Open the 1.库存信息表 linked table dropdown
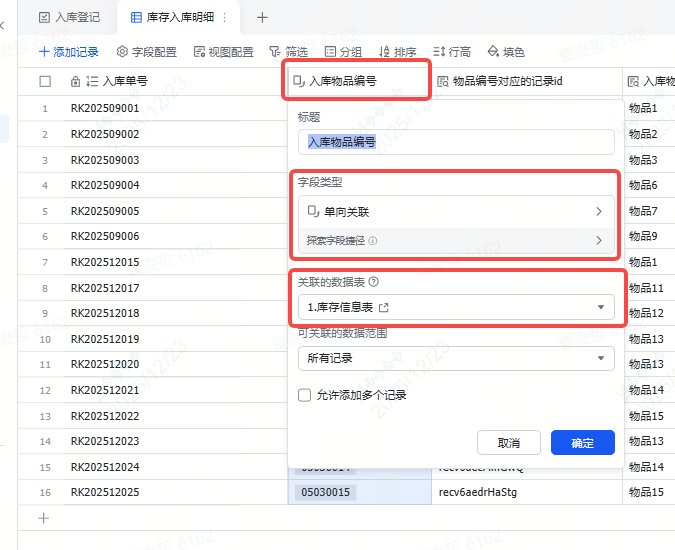Image resolution: width=675 pixels, height=550 pixels. [456, 308]
